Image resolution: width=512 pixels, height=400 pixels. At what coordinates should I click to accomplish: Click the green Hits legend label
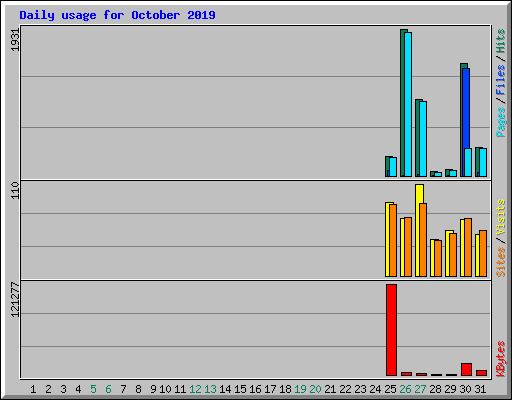pyautogui.click(x=501, y=41)
